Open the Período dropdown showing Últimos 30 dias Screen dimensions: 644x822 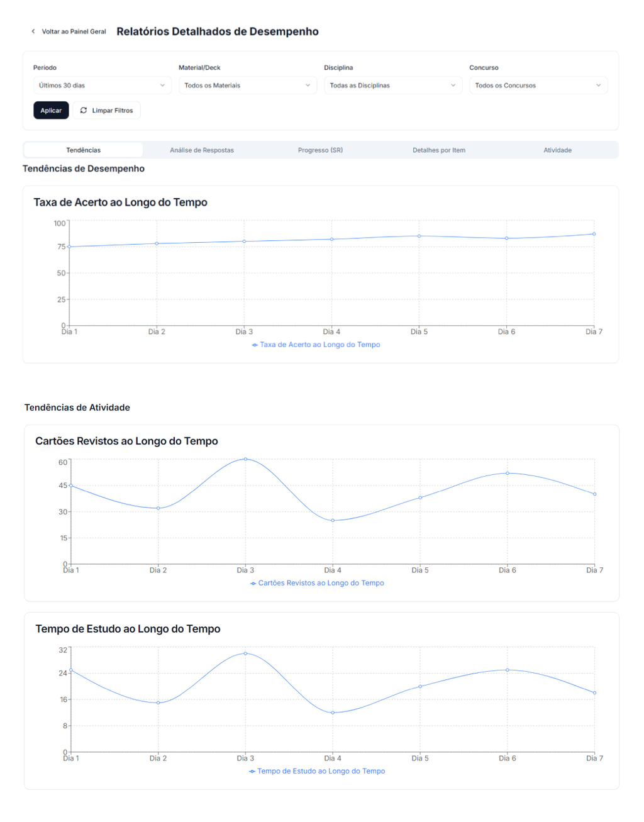point(102,86)
